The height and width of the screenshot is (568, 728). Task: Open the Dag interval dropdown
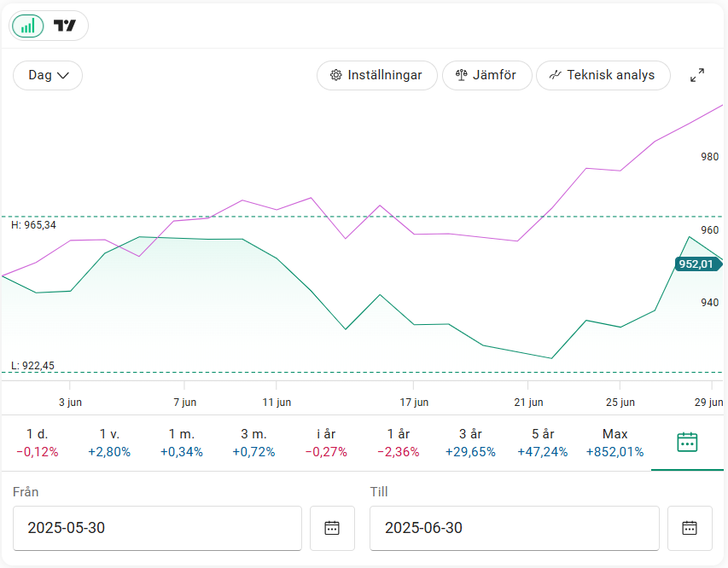point(48,75)
